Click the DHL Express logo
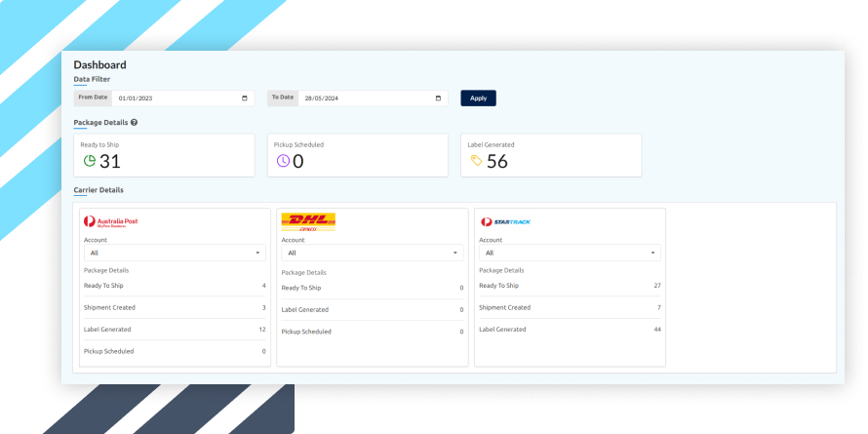The height and width of the screenshot is (434, 868). [308, 222]
